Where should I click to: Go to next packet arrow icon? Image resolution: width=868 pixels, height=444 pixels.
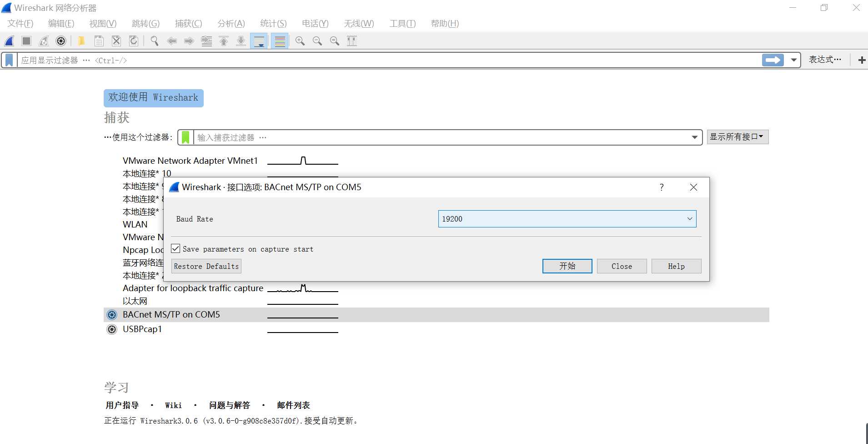[189, 41]
